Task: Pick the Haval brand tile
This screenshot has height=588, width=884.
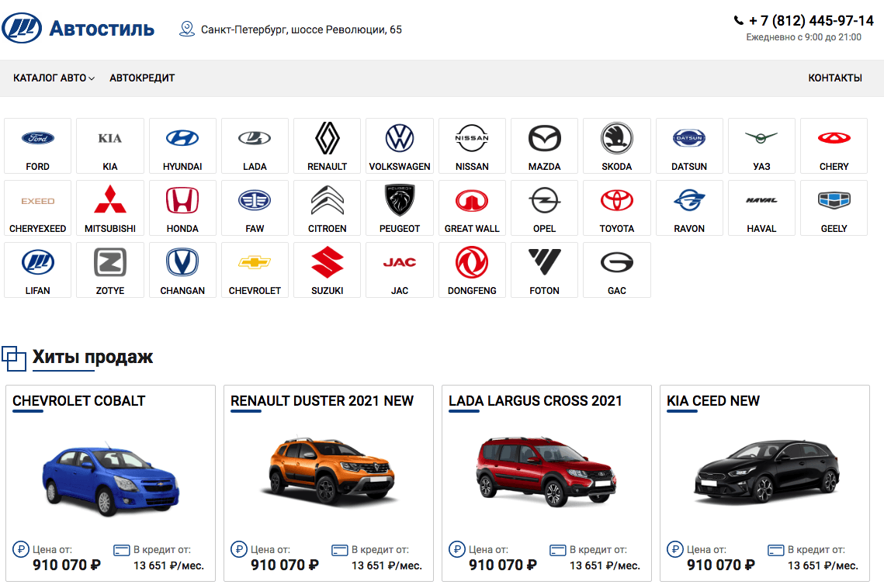Action: pos(761,207)
